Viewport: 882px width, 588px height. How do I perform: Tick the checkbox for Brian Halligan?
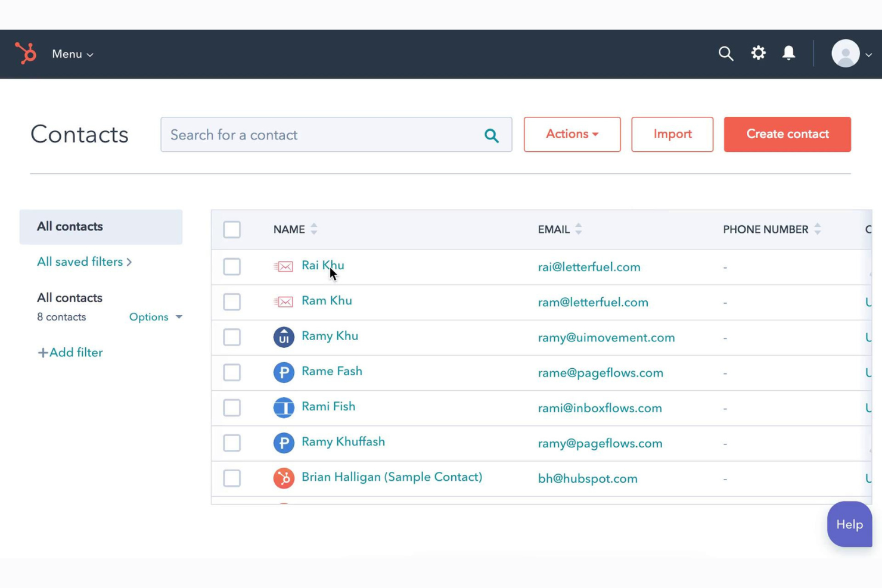(x=232, y=478)
